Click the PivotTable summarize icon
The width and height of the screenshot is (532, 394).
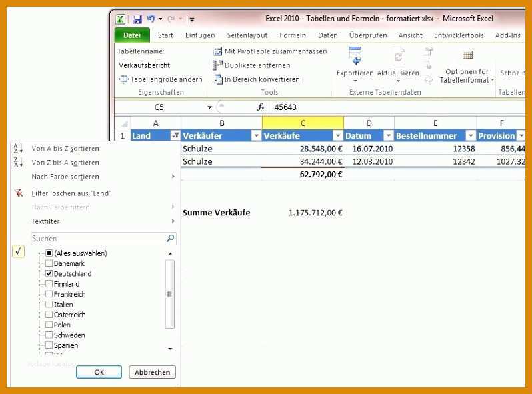coord(217,51)
